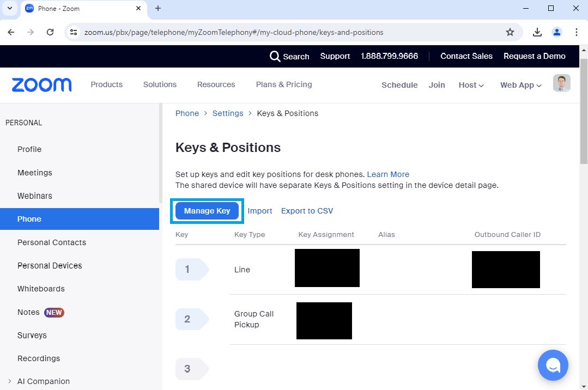Click the Line key type cell

click(243, 270)
